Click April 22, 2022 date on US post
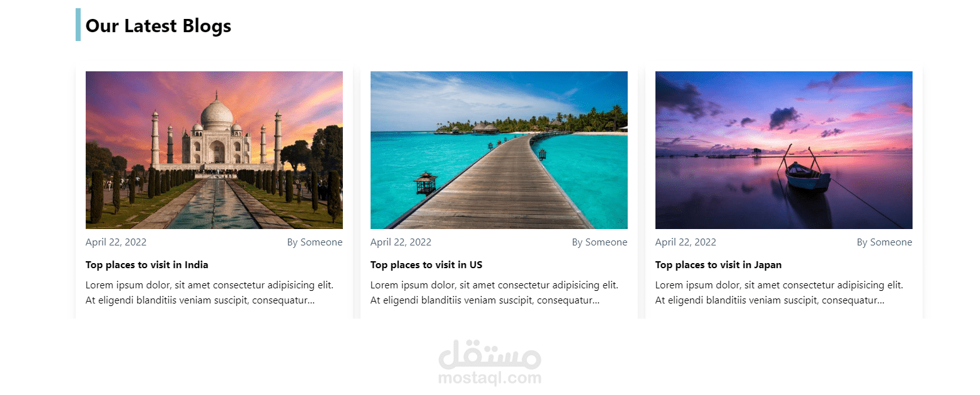 point(401,242)
